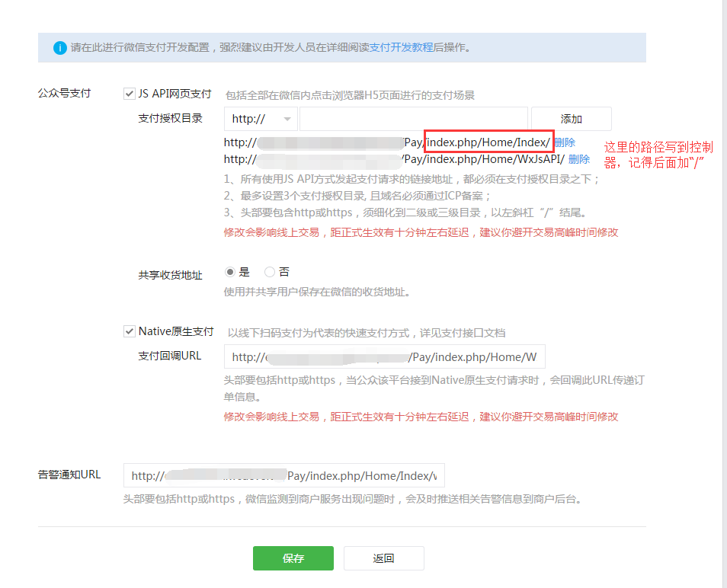
Task: Click the red-boxed index.php/Home/Index/ path
Action: 488,142
